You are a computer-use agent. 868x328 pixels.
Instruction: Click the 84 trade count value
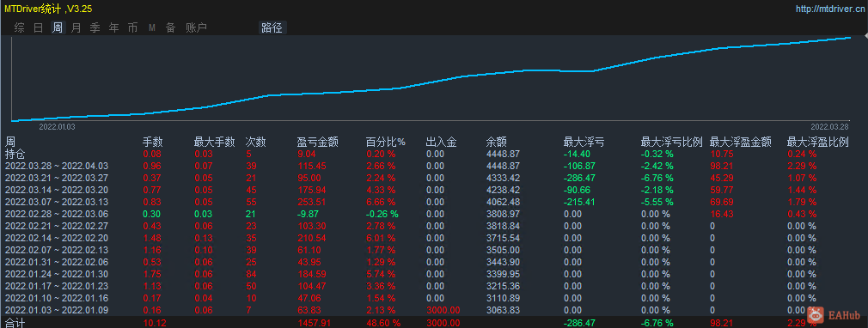251,274
